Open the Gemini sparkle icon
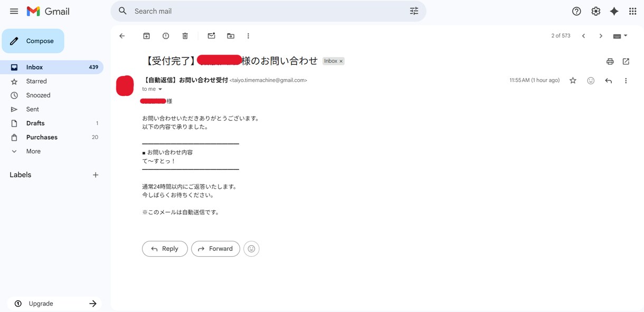This screenshot has width=644, height=312. tap(614, 11)
